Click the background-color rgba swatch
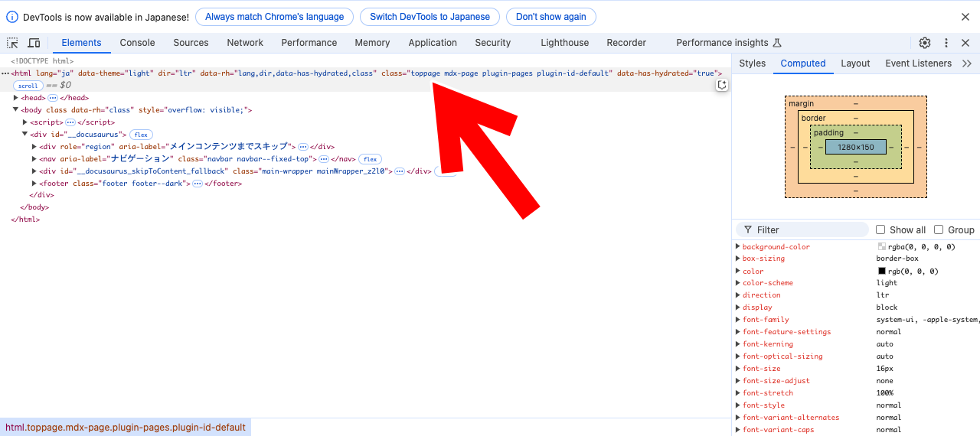The height and width of the screenshot is (436, 980). pyautogui.click(x=882, y=246)
